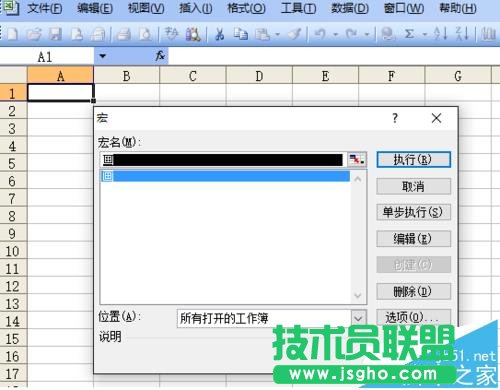500x390 pixels.
Task: Click the Chart Wizard icon
Action: pos(489,34)
